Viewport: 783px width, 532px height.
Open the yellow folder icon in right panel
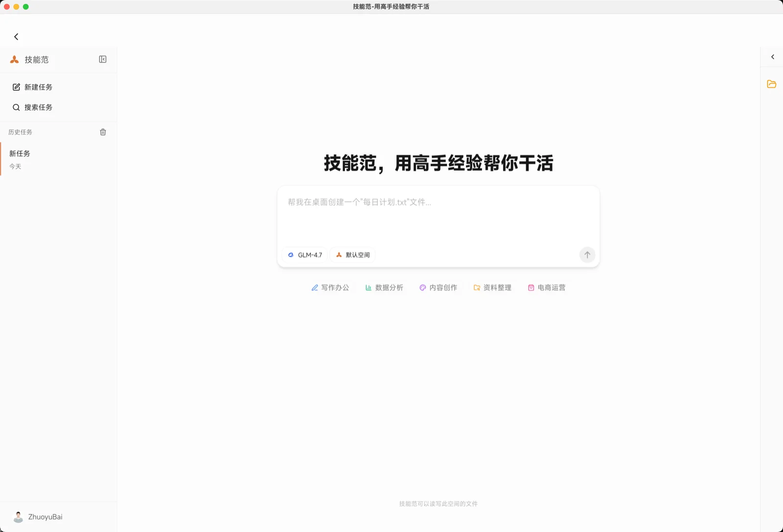(772, 84)
